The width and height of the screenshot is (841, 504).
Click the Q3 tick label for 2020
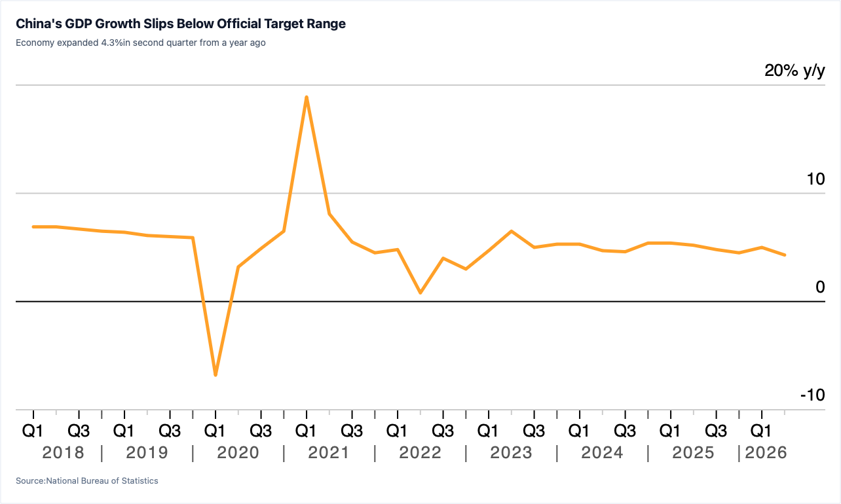pyautogui.click(x=261, y=431)
